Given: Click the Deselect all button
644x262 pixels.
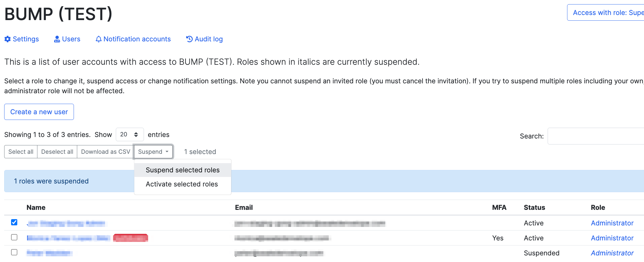Looking at the screenshot, I should (57, 152).
